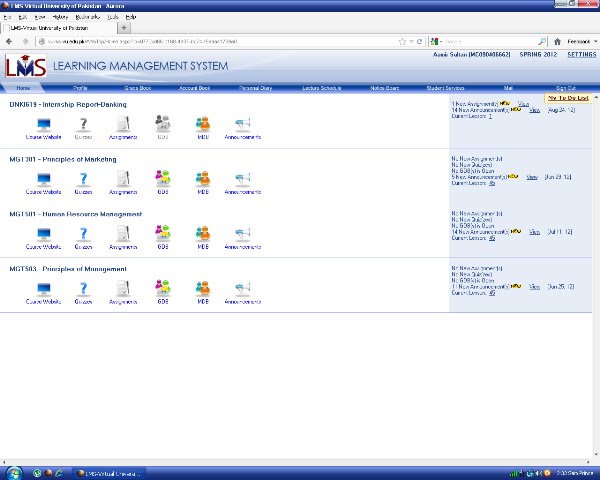Reload the page with the refresh icon
The height and width of the screenshot is (480, 600).
pos(419,41)
